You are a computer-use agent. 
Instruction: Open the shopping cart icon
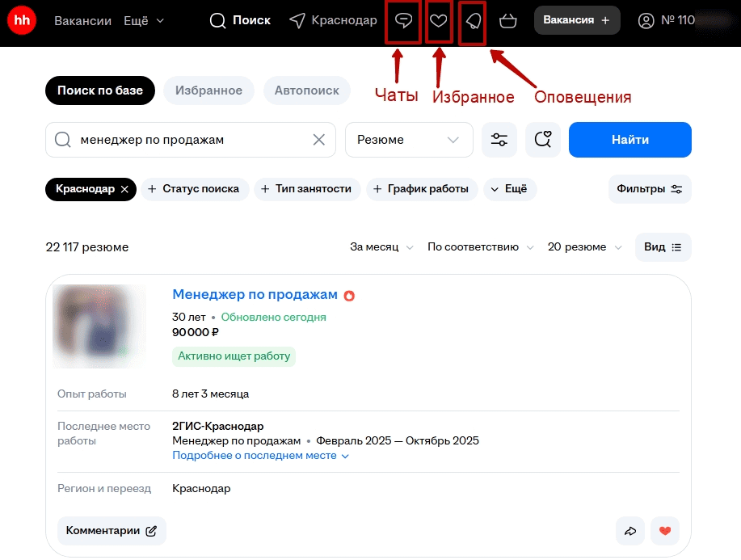508,21
